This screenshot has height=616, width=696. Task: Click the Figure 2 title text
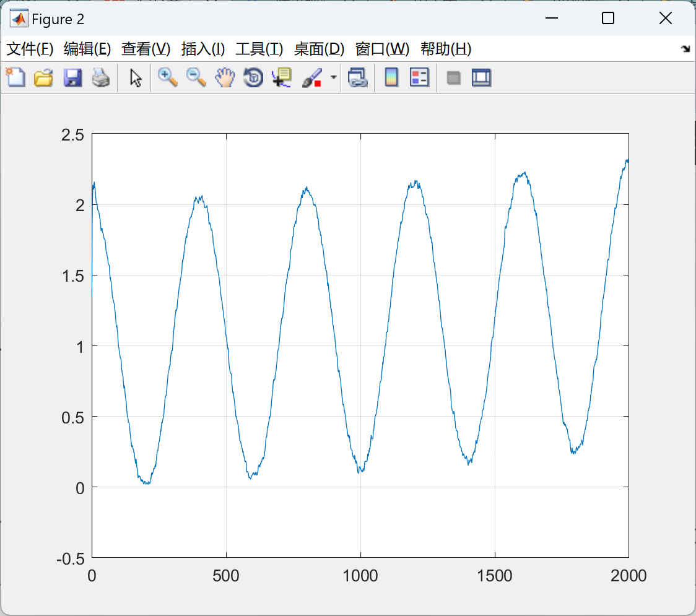[58, 19]
